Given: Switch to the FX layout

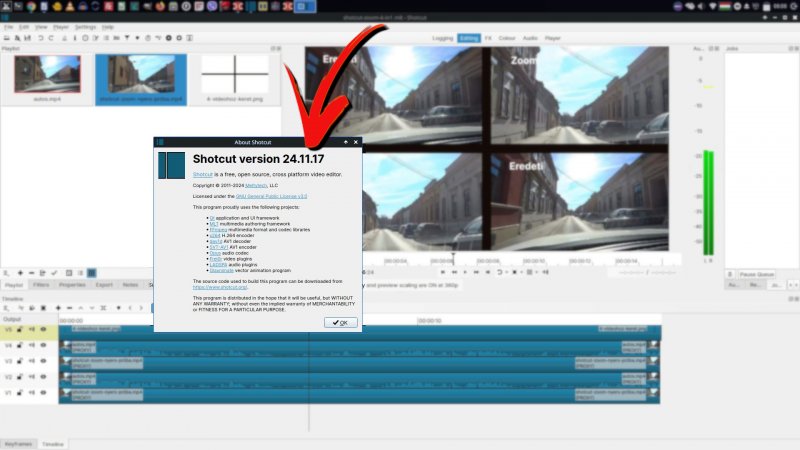Looking at the screenshot, I should (488, 38).
